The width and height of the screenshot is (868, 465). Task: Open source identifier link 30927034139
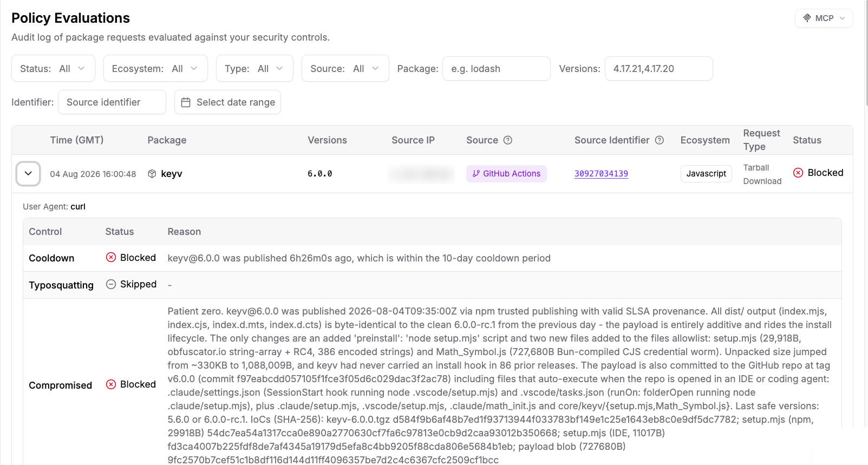[601, 174]
